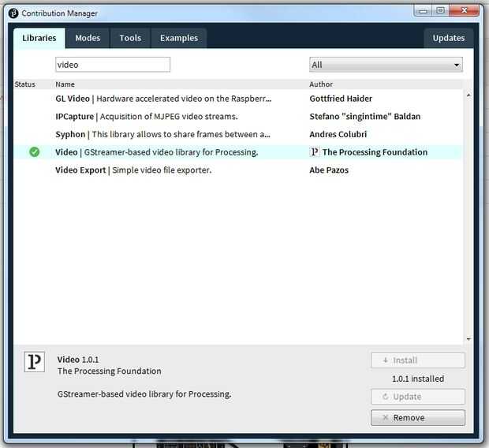The height and width of the screenshot is (448, 489).
Task: Click the Processing app icon in title bar
Action: [x=13, y=13]
